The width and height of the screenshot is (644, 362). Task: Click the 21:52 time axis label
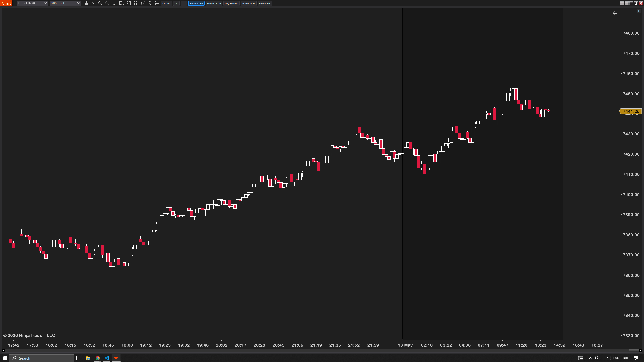(x=354, y=345)
